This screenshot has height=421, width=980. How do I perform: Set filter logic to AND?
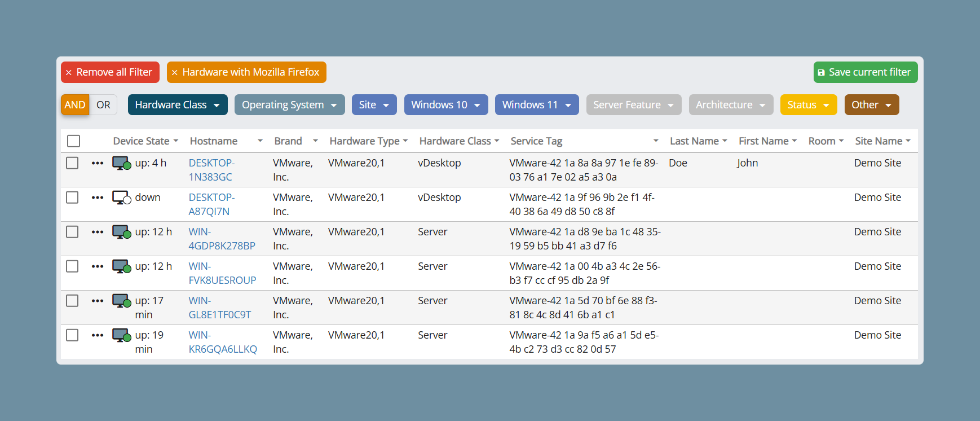point(75,105)
